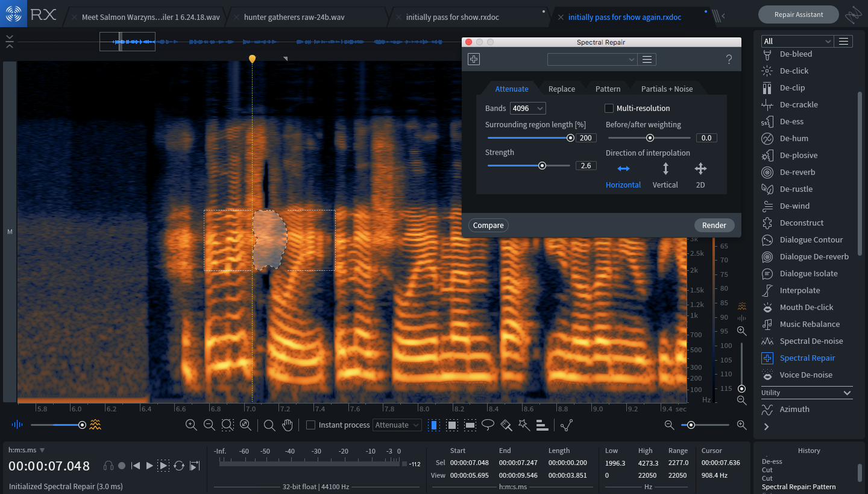Rewind to the start
This screenshot has width=868, height=494.
[x=136, y=466]
